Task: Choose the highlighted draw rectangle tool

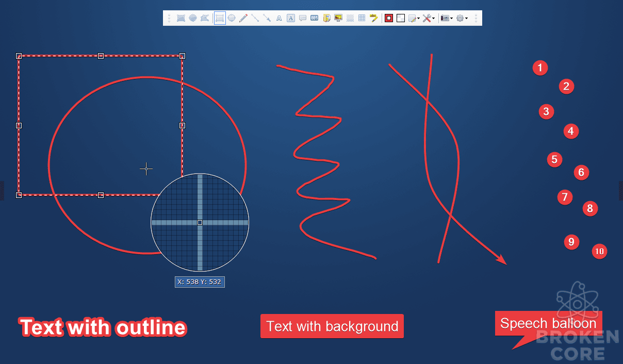Action: [x=220, y=18]
